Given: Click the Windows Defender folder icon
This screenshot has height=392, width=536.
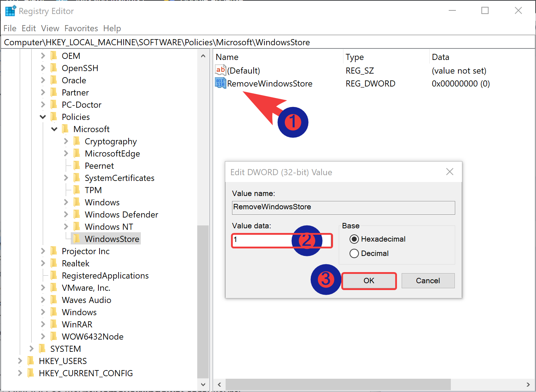Looking at the screenshot, I should click(77, 214).
